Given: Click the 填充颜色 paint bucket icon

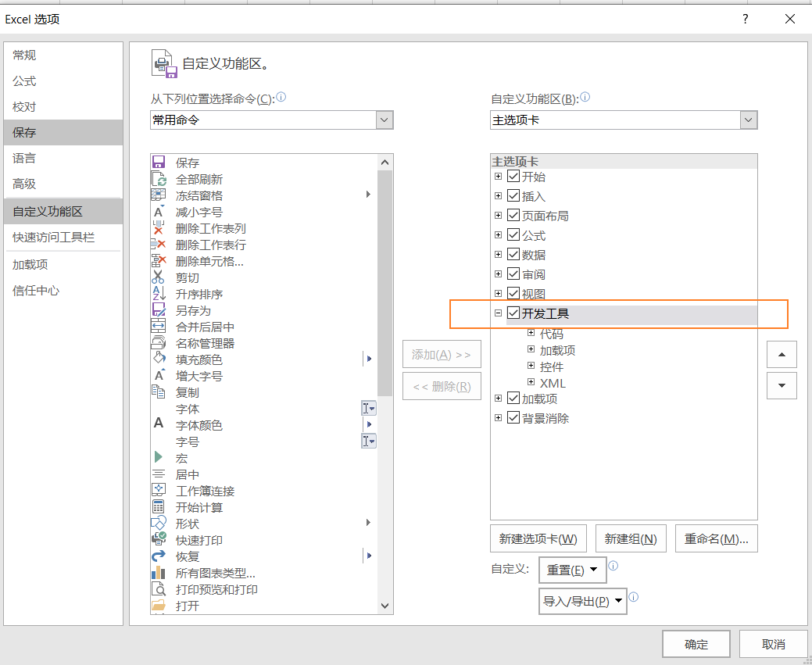Looking at the screenshot, I should point(159,359).
